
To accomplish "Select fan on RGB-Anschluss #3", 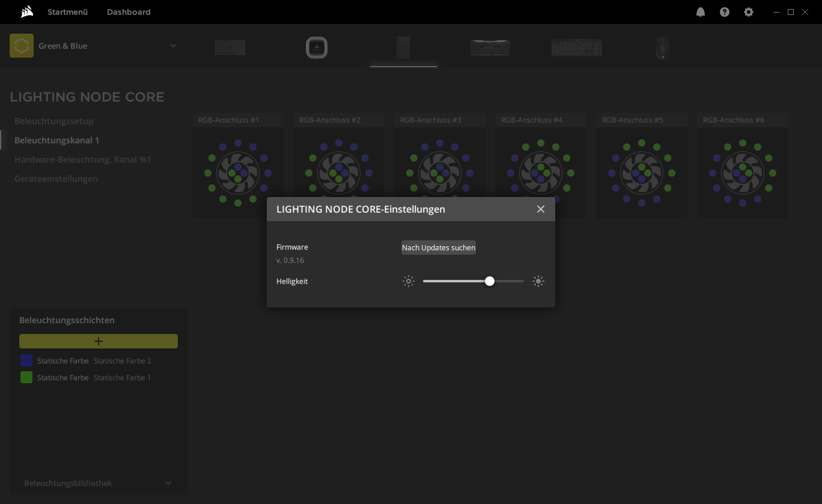I will click(x=440, y=173).
